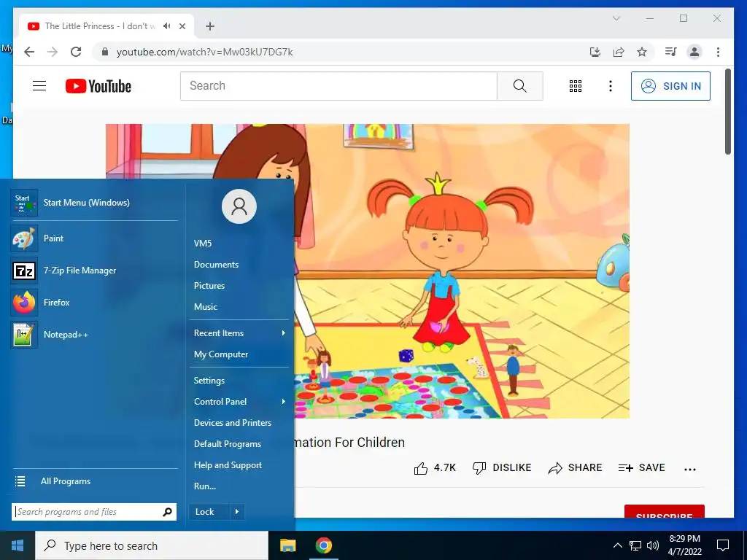Click the share page icon in address bar
This screenshot has height=560, width=747.
619,52
